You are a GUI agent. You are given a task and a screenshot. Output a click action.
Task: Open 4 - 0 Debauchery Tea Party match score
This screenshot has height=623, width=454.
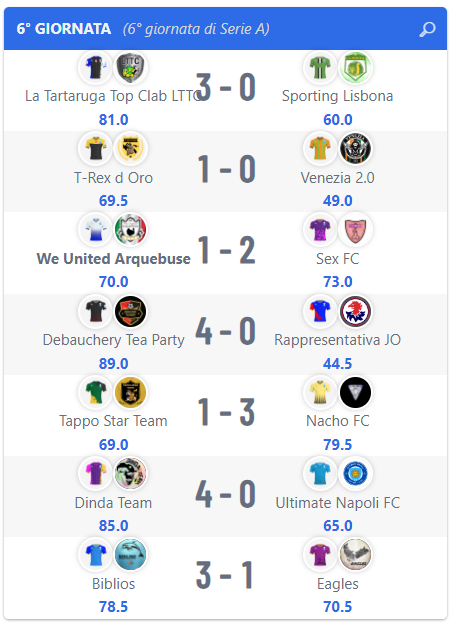pos(226,331)
